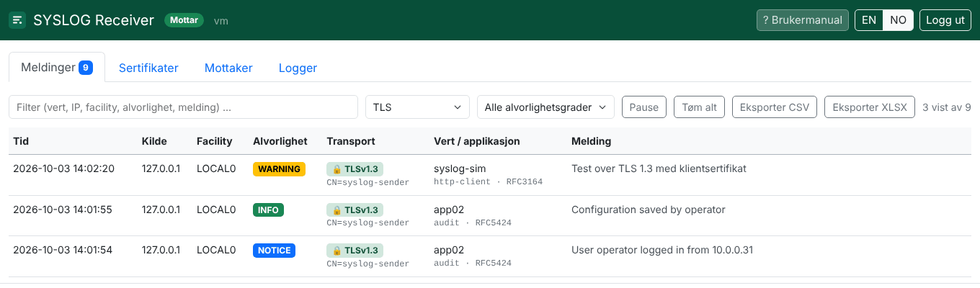
Task: Open the TLS transport filter dropdown
Action: 417,107
